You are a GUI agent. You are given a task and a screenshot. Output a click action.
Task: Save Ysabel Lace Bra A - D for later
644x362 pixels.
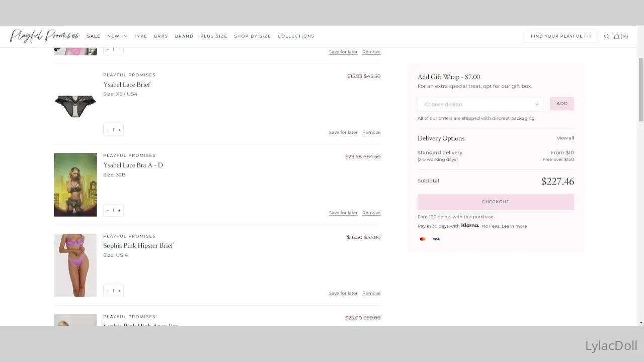point(343,213)
